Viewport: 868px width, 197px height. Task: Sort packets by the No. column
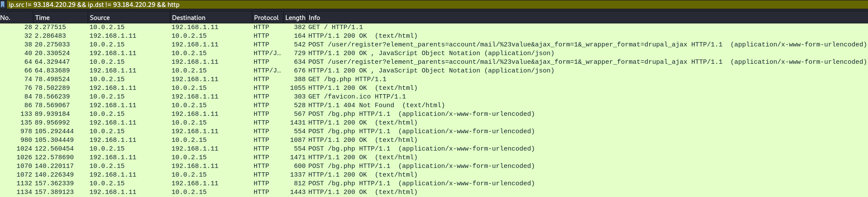[17, 18]
